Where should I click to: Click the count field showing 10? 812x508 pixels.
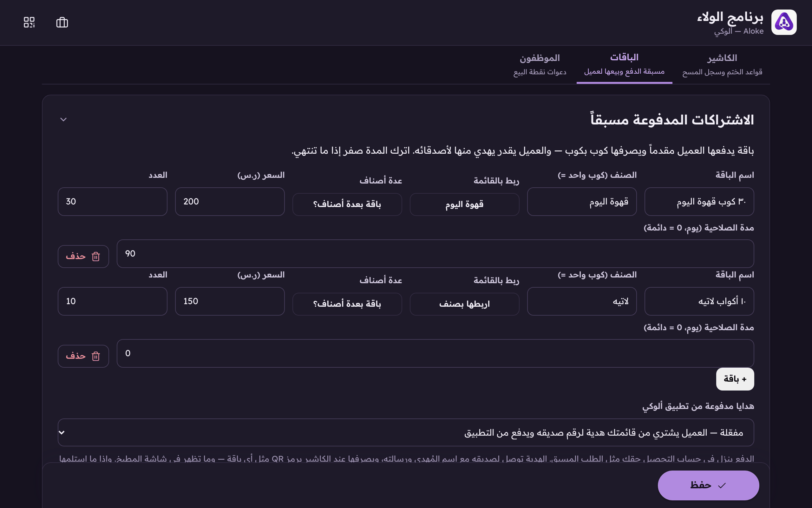pyautogui.click(x=112, y=301)
